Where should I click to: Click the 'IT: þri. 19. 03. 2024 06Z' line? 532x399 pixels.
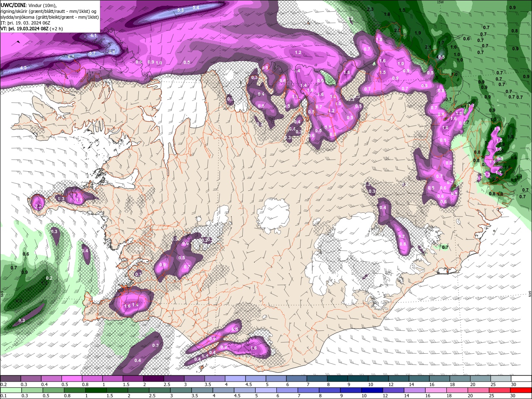pyautogui.click(x=26, y=23)
